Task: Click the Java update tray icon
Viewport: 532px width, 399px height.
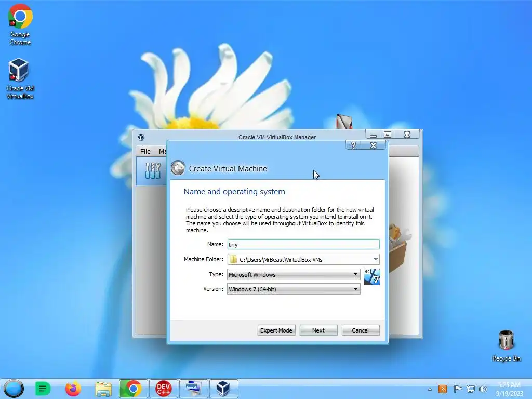Action: pyautogui.click(x=443, y=389)
